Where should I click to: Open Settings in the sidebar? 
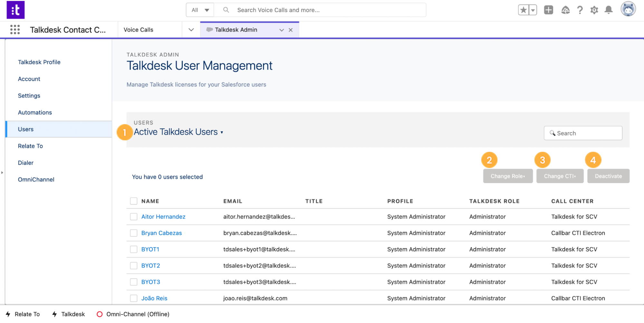(29, 96)
